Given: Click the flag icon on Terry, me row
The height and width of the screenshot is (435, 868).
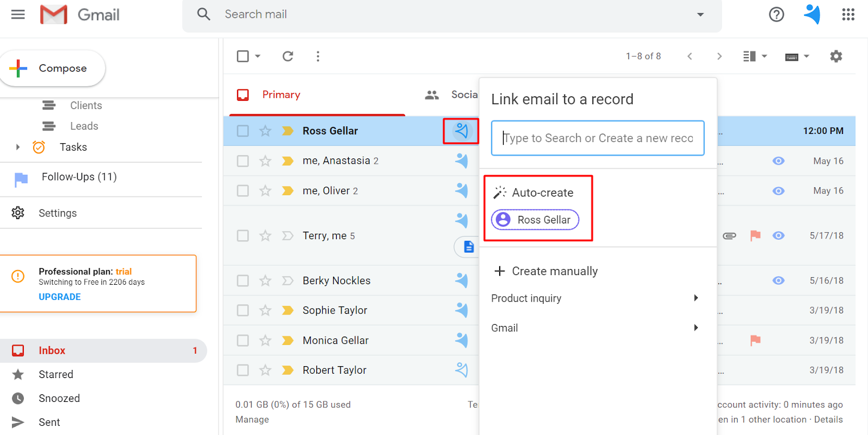Looking at the screenshot, I should coord(755,235).
